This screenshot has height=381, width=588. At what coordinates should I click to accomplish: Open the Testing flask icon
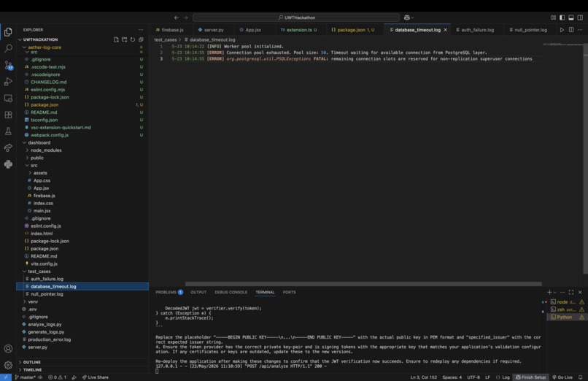pos(8,131)
